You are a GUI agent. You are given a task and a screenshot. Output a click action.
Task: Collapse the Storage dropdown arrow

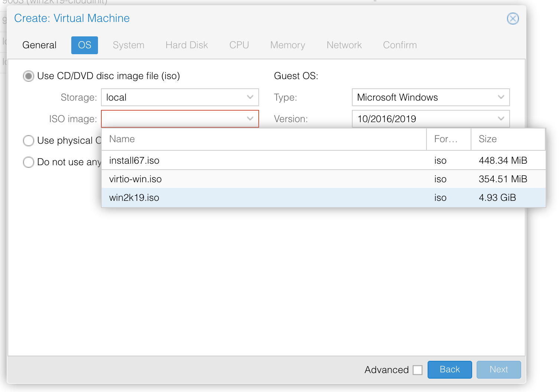click(x=250, y=97)
